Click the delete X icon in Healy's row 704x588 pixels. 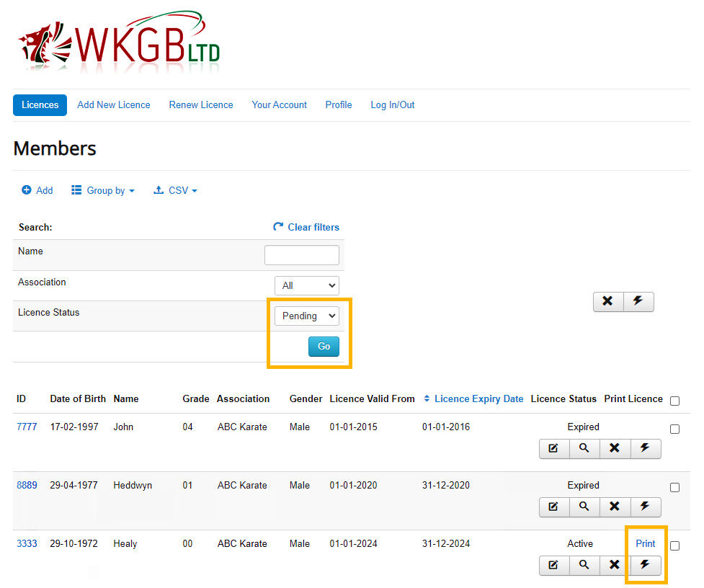[x=614, y=565]
